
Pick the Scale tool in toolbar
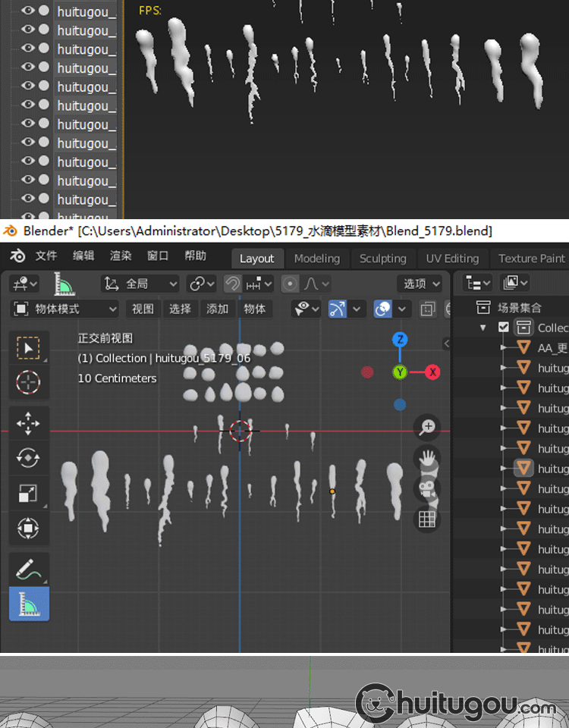[x=29, y=493]
